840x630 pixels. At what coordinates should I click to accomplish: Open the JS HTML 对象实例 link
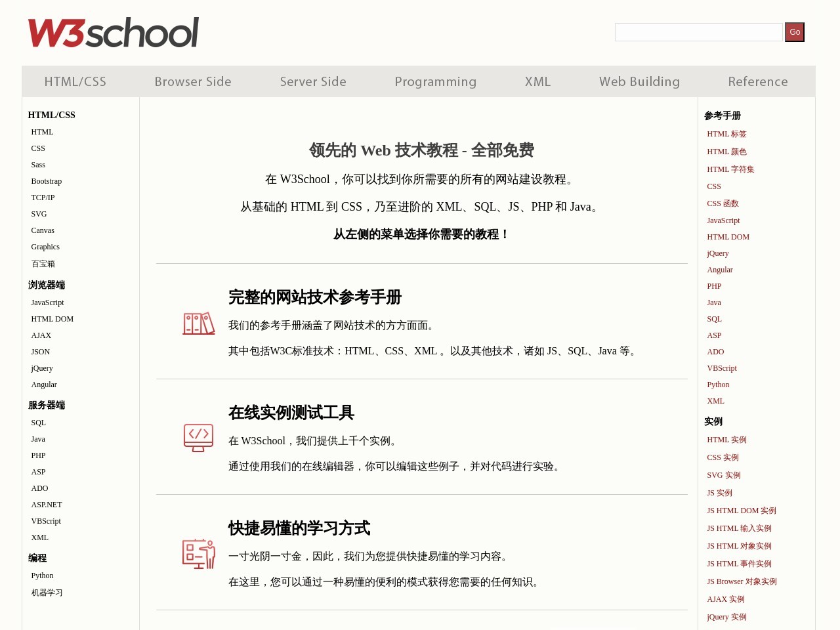[x=739, y=546]
